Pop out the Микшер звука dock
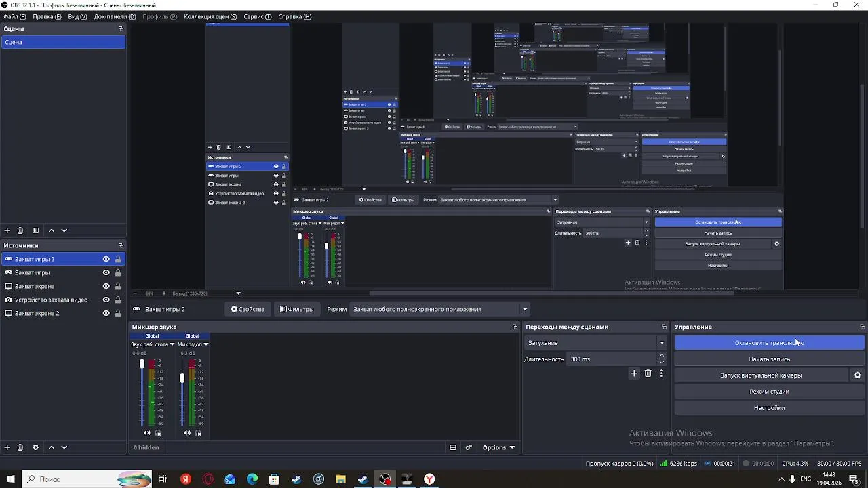This screenshot has height=488, width=868. click(x=515, y=327)
